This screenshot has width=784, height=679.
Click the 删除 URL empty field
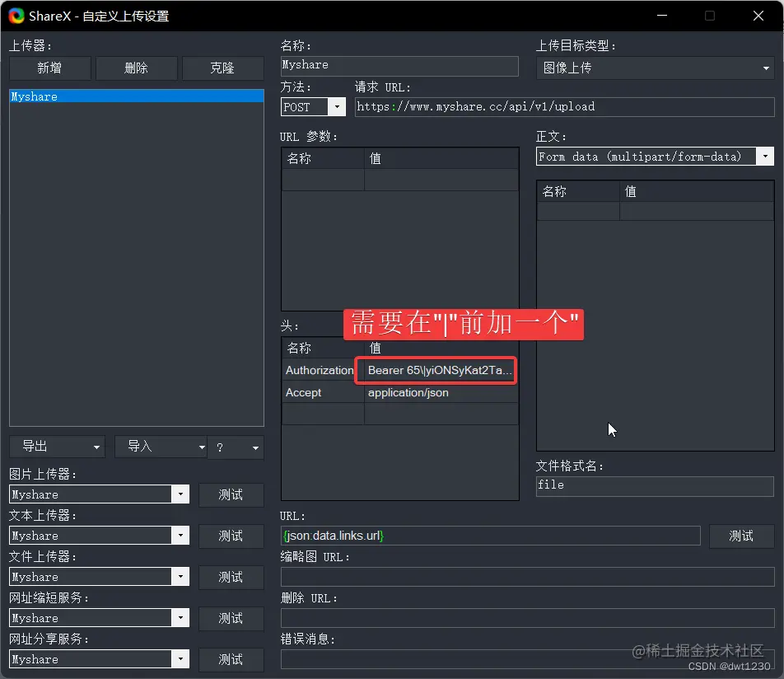527,618
